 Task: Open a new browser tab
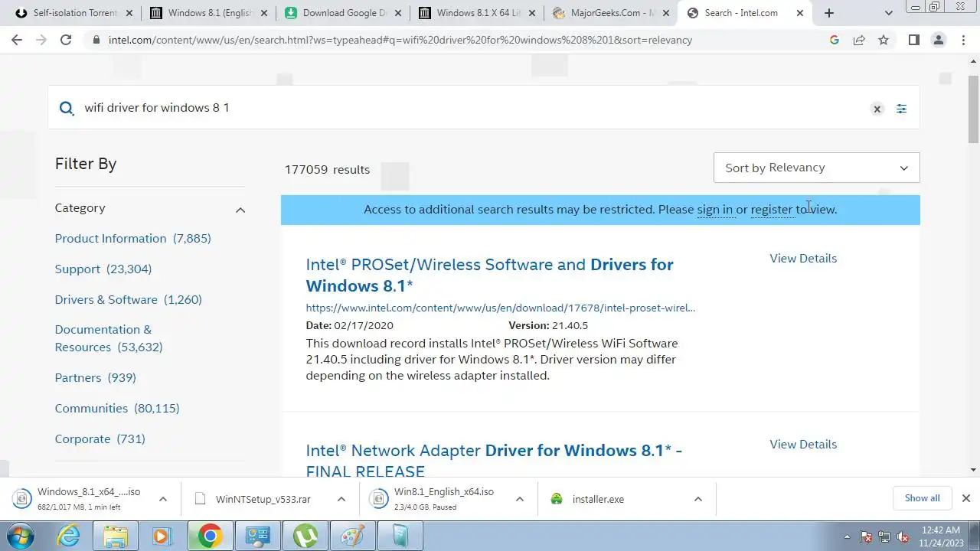[829, 13]
